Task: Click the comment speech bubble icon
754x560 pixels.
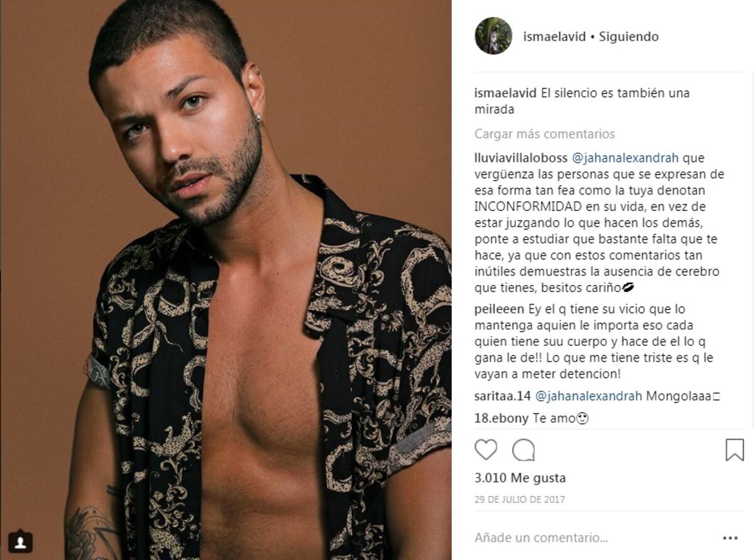Action: click(x=523, y=450)
